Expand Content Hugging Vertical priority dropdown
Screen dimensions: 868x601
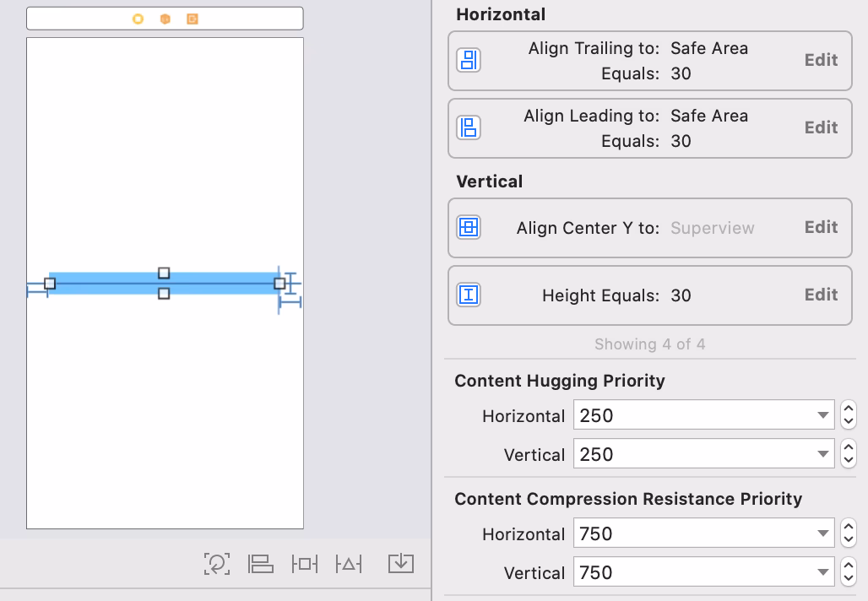pos(822,454)
